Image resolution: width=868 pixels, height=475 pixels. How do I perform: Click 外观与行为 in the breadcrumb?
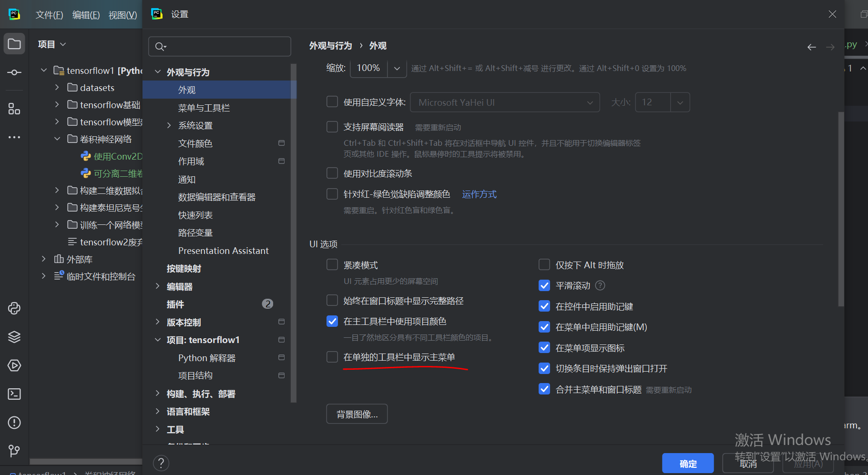click(330, 46)
